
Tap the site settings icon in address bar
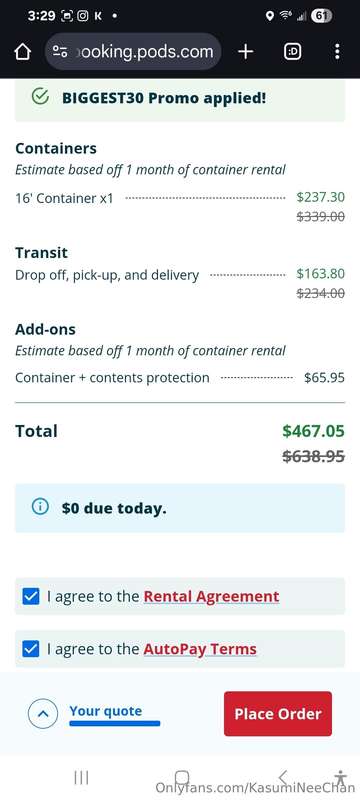click(x=60, y=52)
